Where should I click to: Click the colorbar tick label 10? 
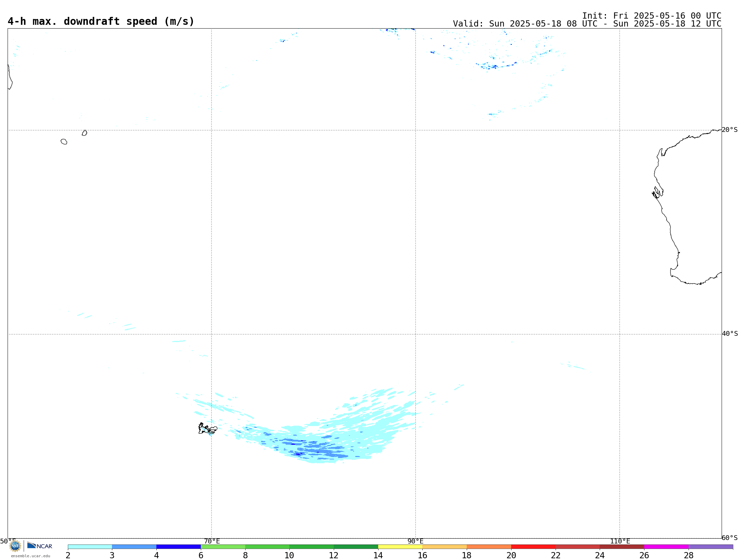(289, 555)
